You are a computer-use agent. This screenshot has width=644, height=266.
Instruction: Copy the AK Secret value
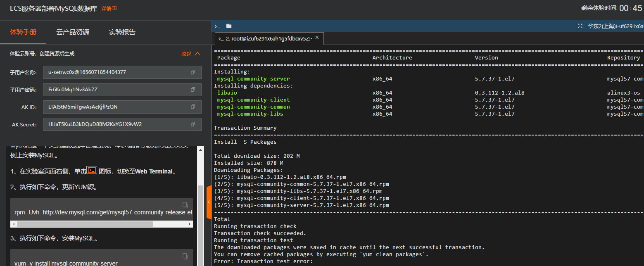coord(193,124)
